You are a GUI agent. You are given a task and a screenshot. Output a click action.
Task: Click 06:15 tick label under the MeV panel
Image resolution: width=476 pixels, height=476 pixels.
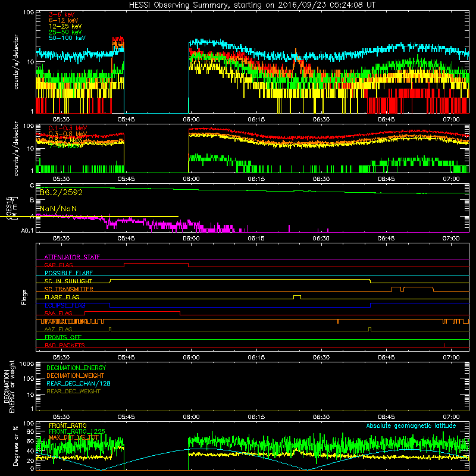point(256,179)
